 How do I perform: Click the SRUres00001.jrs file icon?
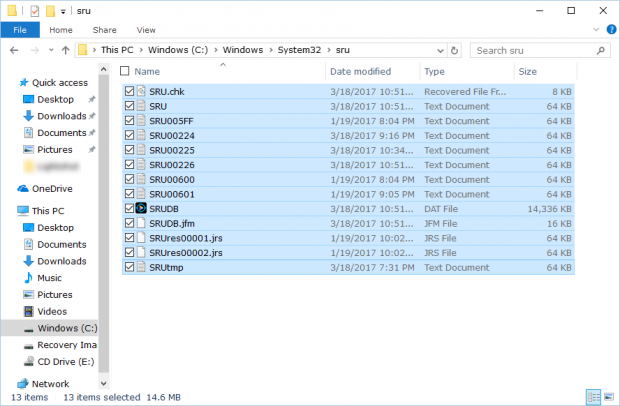[141, 238]
